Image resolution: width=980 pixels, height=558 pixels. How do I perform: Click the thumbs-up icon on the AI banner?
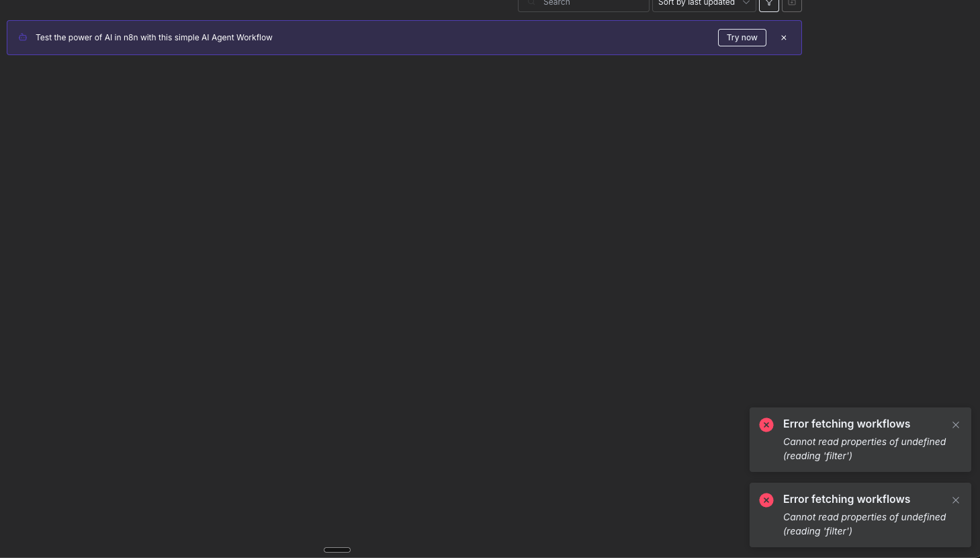[x=22, y=37]
